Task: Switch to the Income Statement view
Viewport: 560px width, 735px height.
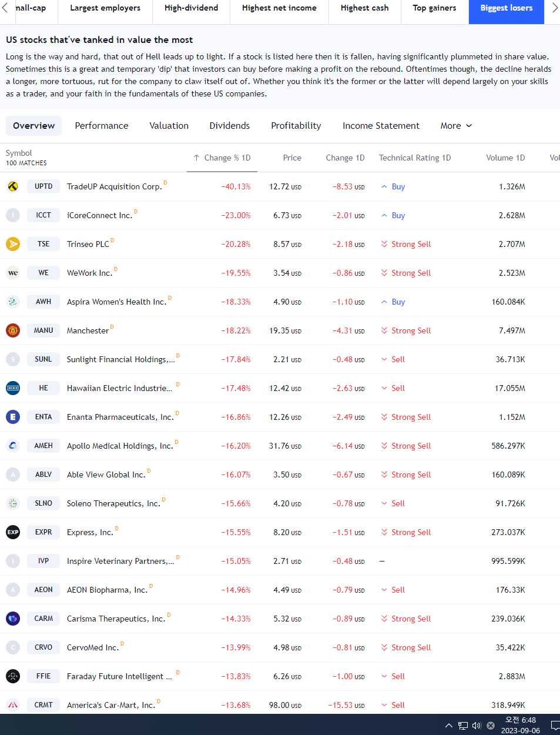Action: pyautogui.click(x=381, y=126)
